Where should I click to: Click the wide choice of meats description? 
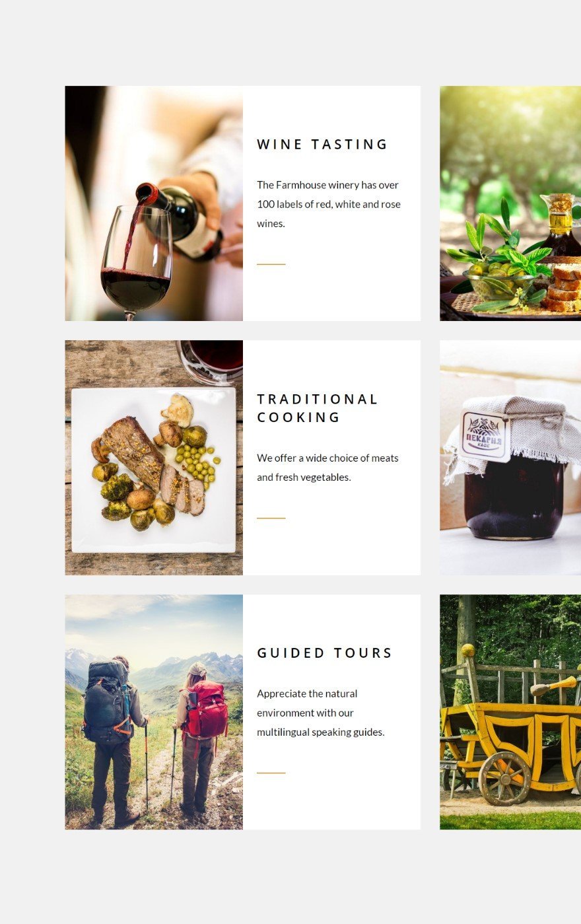point(328,468)
